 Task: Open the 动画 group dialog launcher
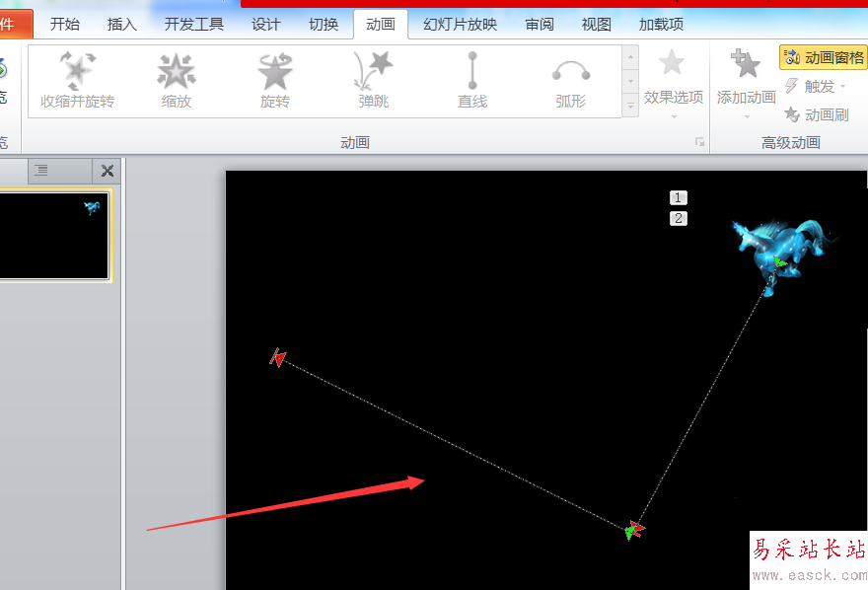(699, 142)
